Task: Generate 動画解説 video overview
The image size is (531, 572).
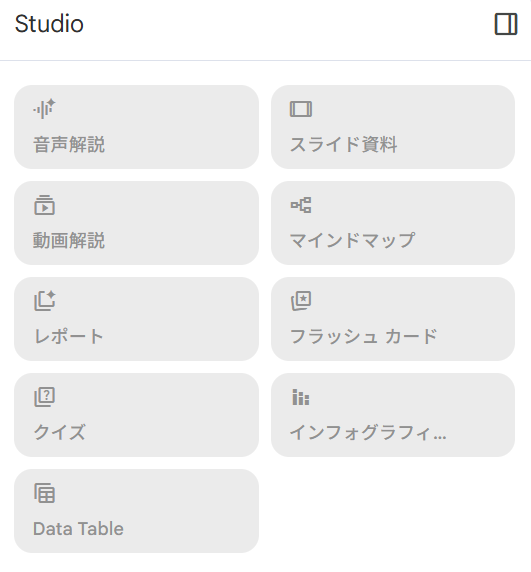Action: pyautogui.click(x=136, y=223)
